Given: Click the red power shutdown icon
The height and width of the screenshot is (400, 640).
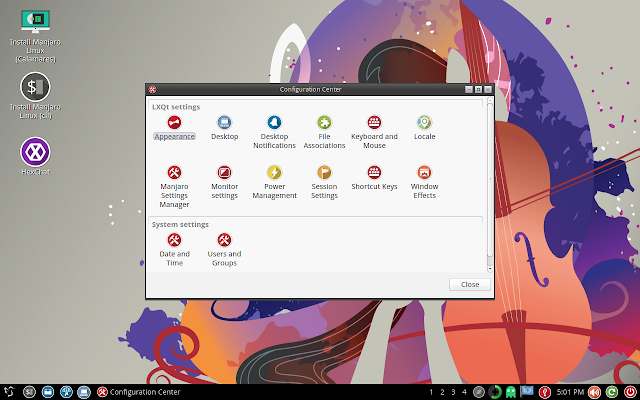Looking at the screenshot, I should [x=630, y=392].
